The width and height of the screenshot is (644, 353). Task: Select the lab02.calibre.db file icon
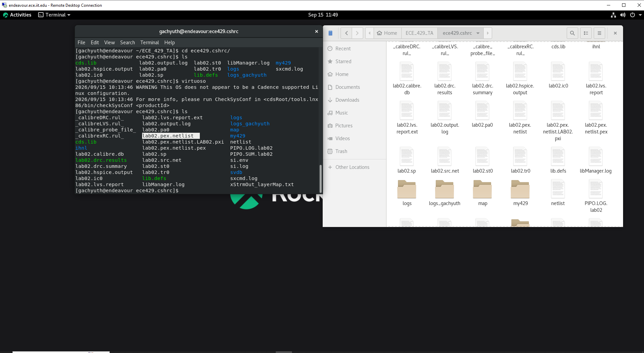coord(407,71)
